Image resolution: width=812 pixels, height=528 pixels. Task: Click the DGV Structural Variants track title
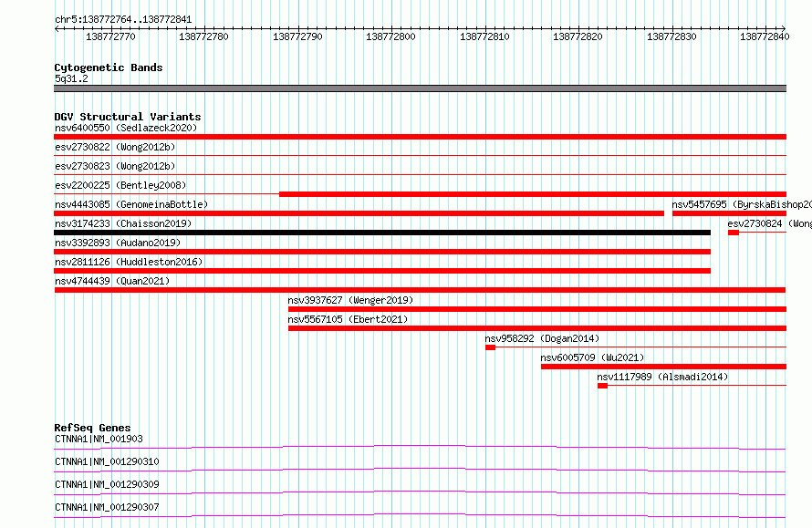[128, 117]
